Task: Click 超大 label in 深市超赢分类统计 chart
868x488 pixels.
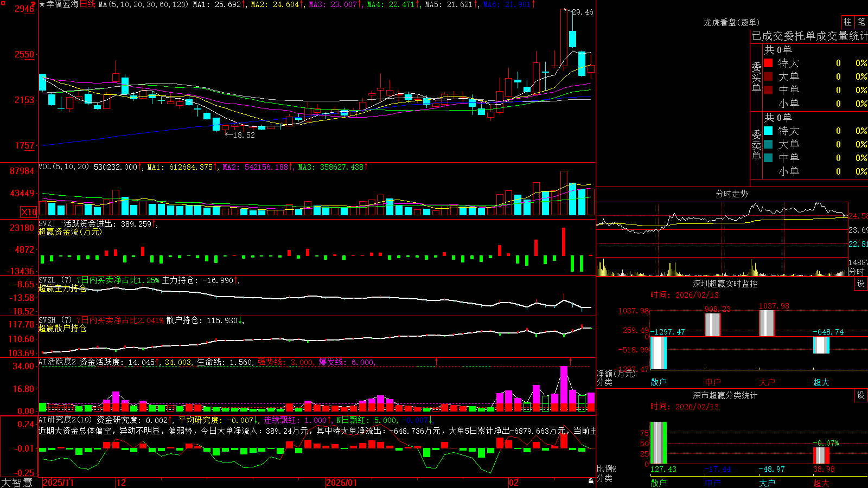Action: 821,483
